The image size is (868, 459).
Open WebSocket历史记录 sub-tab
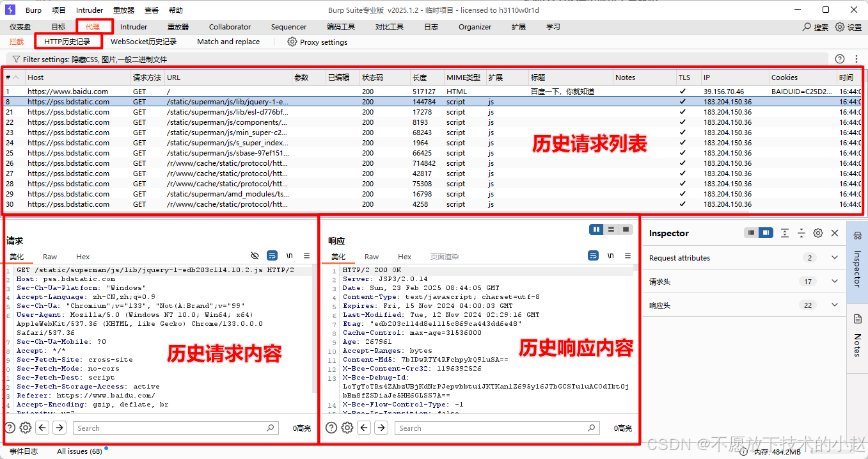click(143, 42)
